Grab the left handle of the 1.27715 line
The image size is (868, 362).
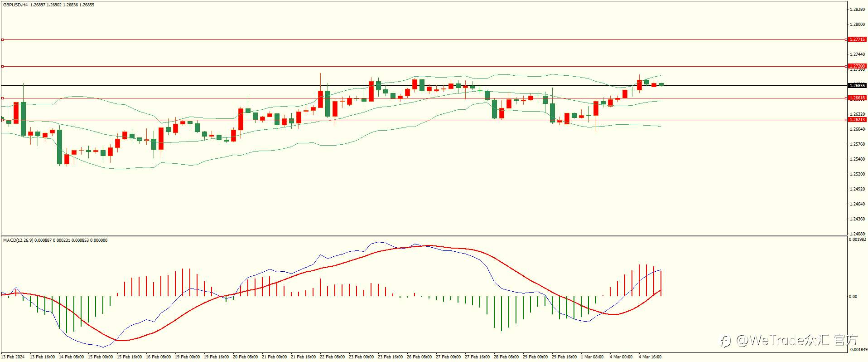tap(2, 39)
